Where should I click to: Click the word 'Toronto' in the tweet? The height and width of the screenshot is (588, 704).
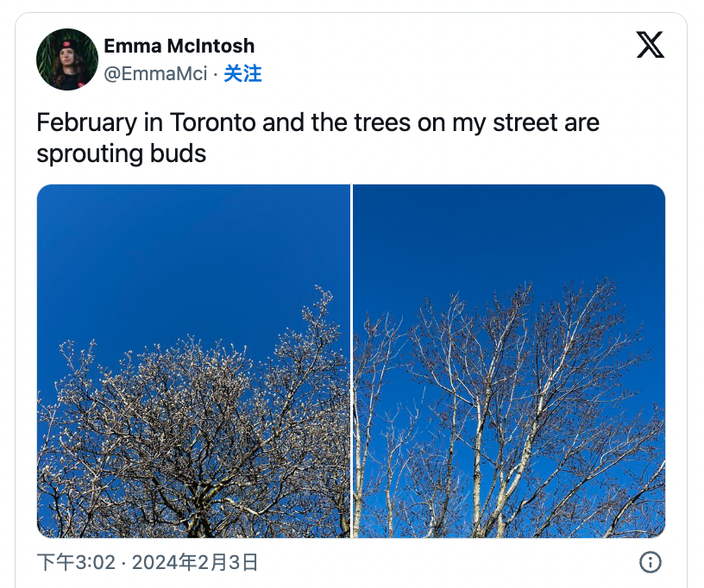pos(212,122)
